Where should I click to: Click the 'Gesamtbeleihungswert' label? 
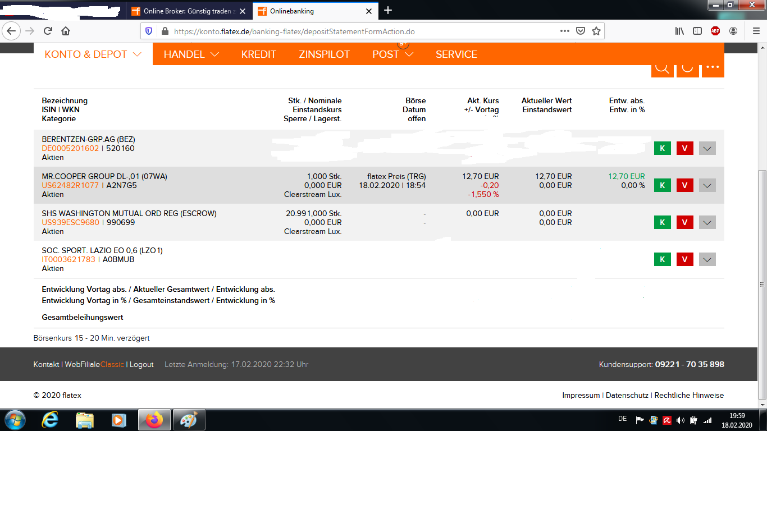[x=83, y=317]
